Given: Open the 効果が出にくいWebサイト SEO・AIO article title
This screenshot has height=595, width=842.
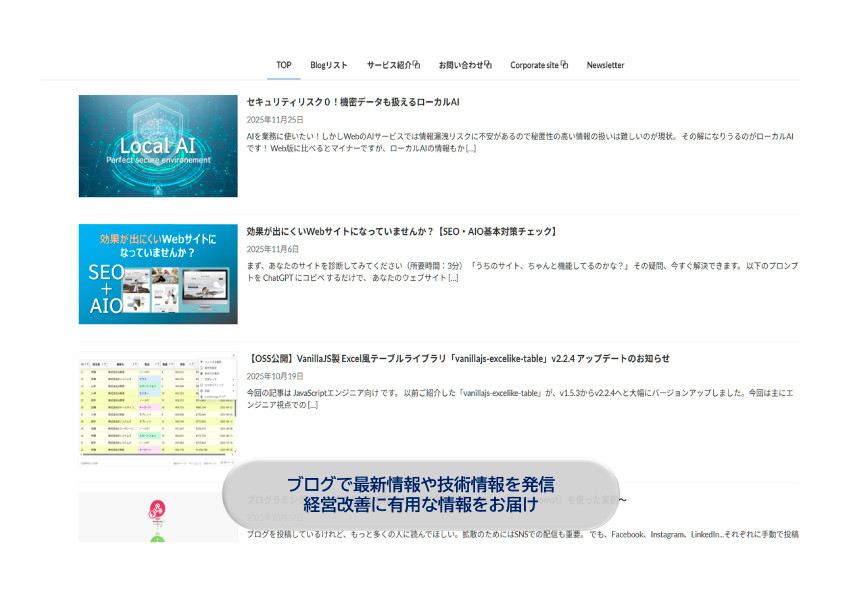Looking at the screenshot, I should pos(401,231).
